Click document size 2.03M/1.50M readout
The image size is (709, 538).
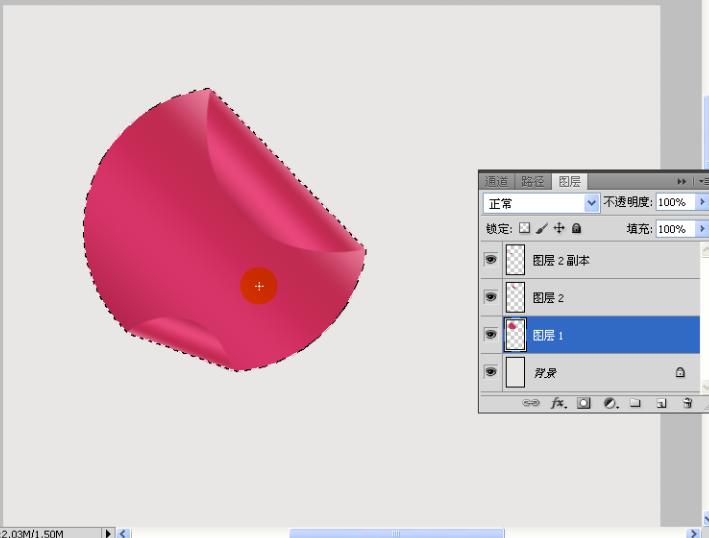click(x=32, y=533)
